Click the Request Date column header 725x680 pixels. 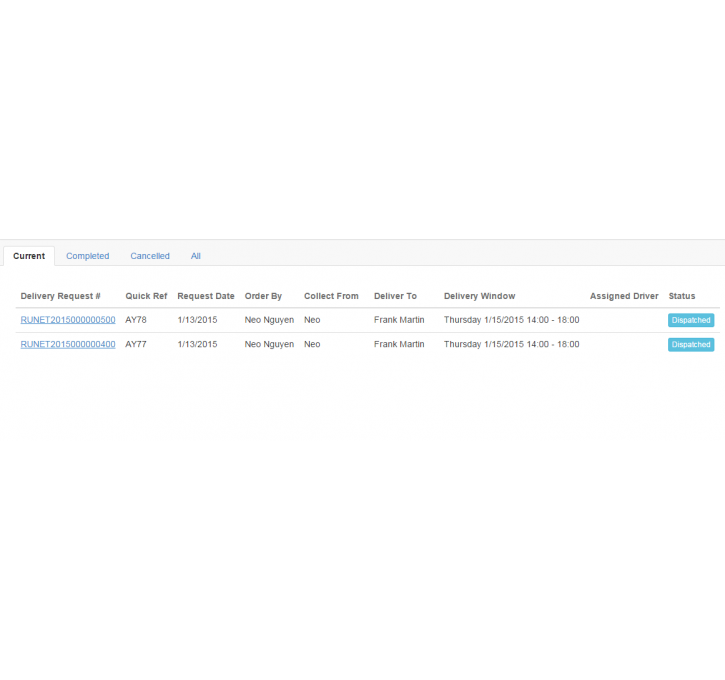206,296
